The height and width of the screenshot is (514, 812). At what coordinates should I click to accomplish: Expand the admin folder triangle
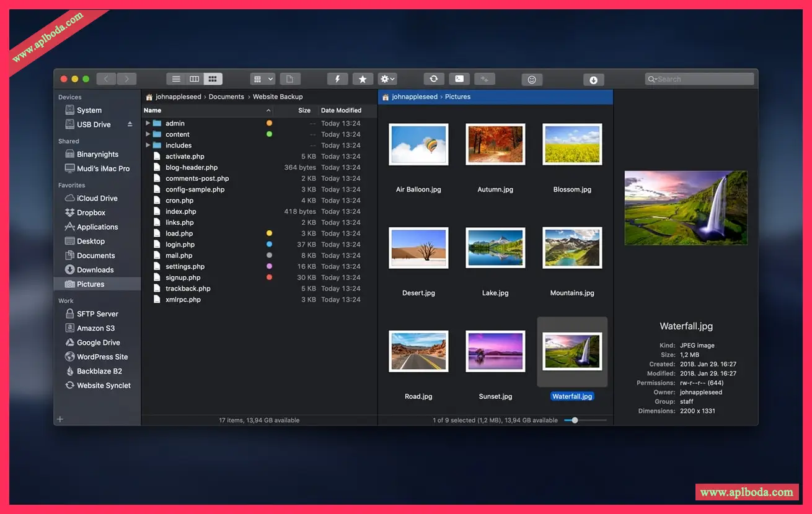pos(148,123)
